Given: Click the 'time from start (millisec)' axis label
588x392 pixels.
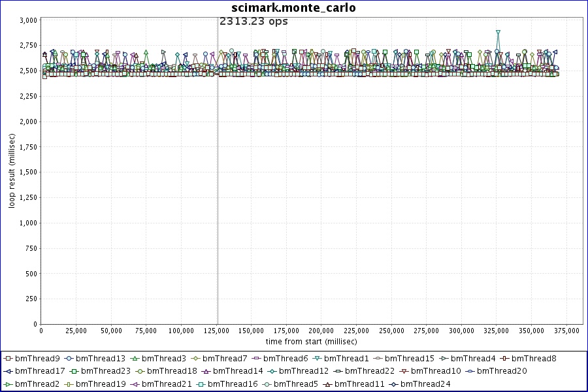Looking at the screenshot, I should click(312, 341).
